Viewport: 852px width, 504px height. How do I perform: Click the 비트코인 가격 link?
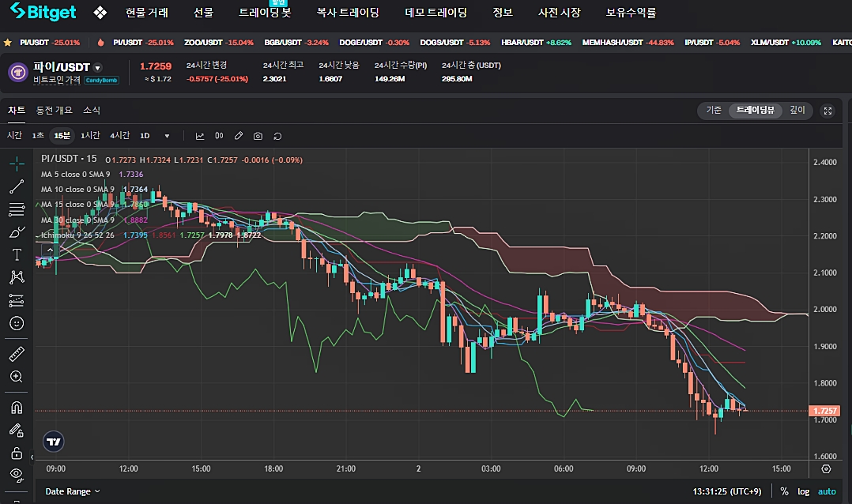coord(57,80)
